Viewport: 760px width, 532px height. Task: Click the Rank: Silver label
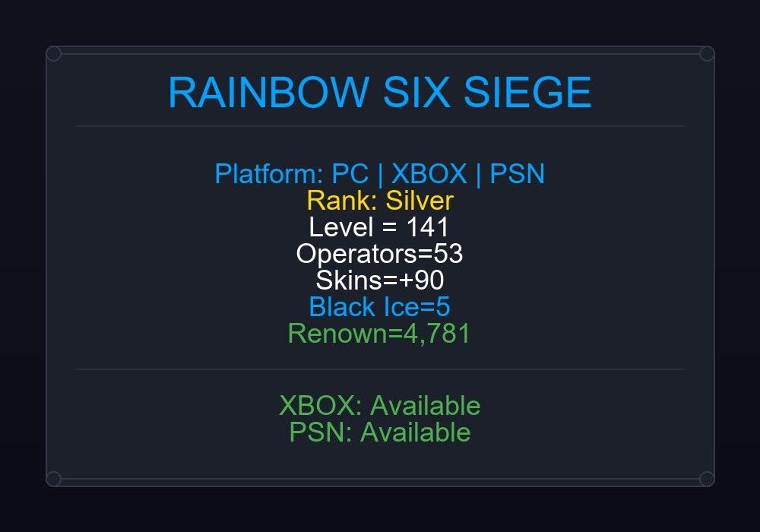[x=379, y=201]
